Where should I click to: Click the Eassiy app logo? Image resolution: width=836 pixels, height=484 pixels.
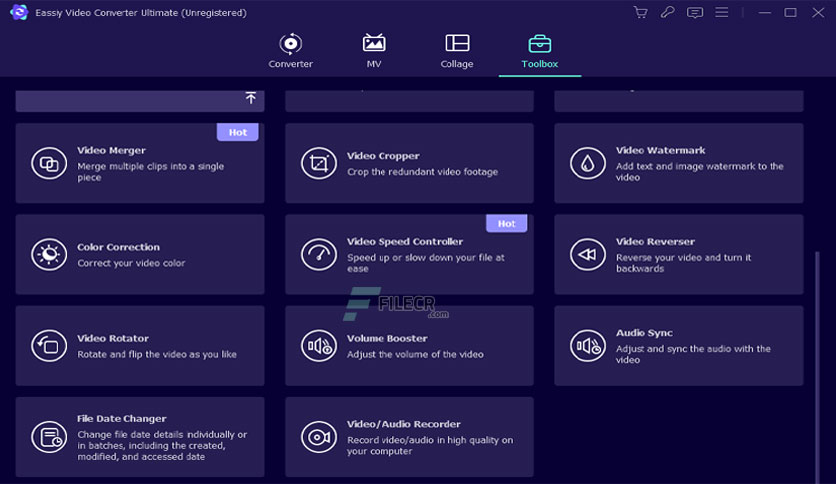19,12
